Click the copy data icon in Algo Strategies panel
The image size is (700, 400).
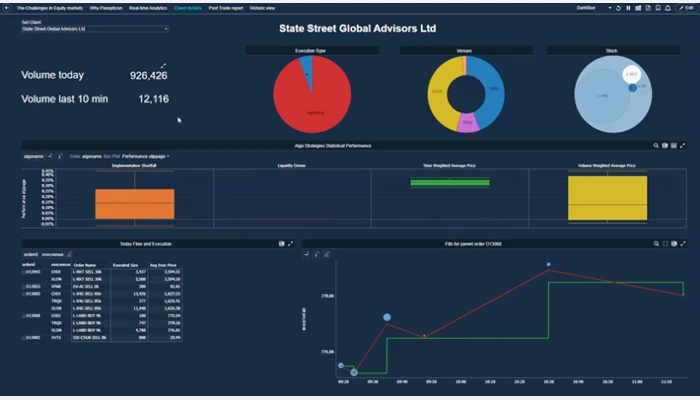[665, 146]
